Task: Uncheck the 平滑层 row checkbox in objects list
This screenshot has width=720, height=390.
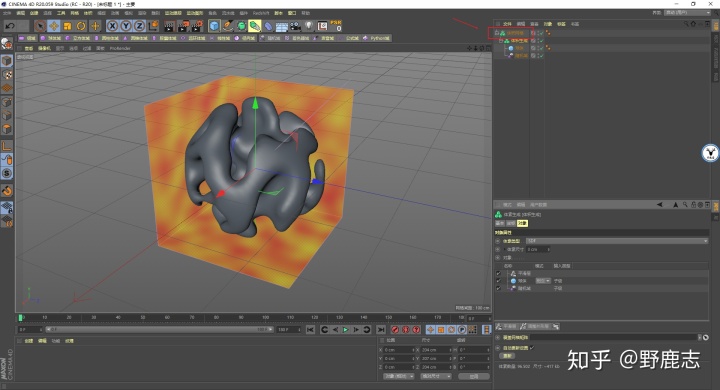Action: [x=498, y=273]
